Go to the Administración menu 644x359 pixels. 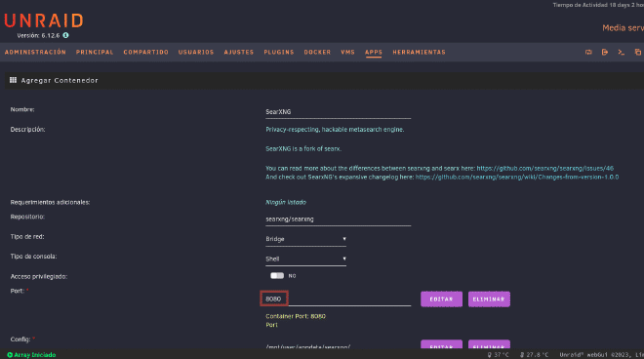pos(35,52)
